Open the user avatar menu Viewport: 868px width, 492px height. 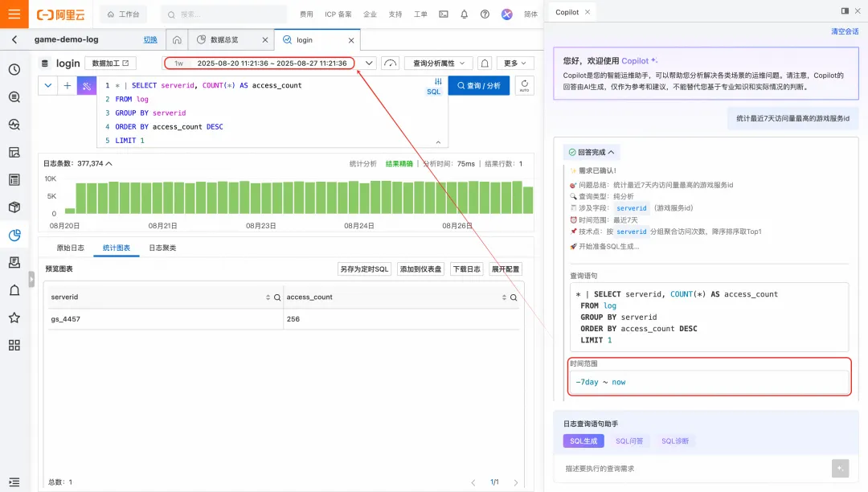point(506,14)
